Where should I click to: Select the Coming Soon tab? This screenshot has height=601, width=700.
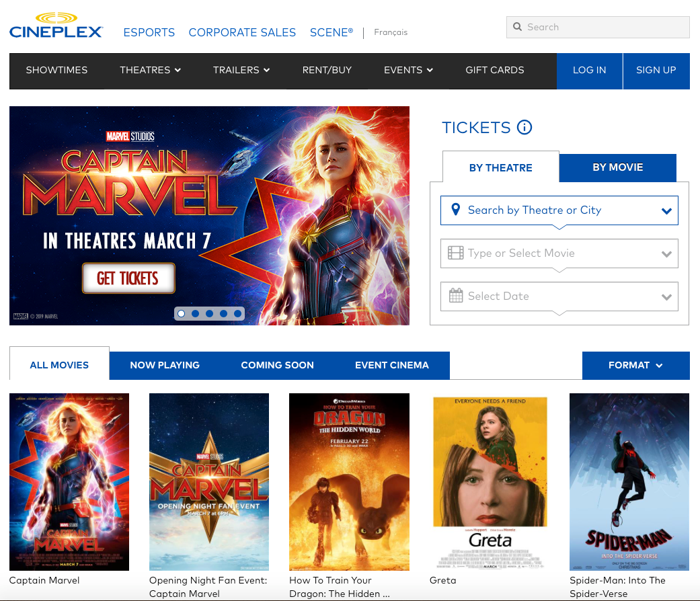pyautogui.click(x=277, y=366)
